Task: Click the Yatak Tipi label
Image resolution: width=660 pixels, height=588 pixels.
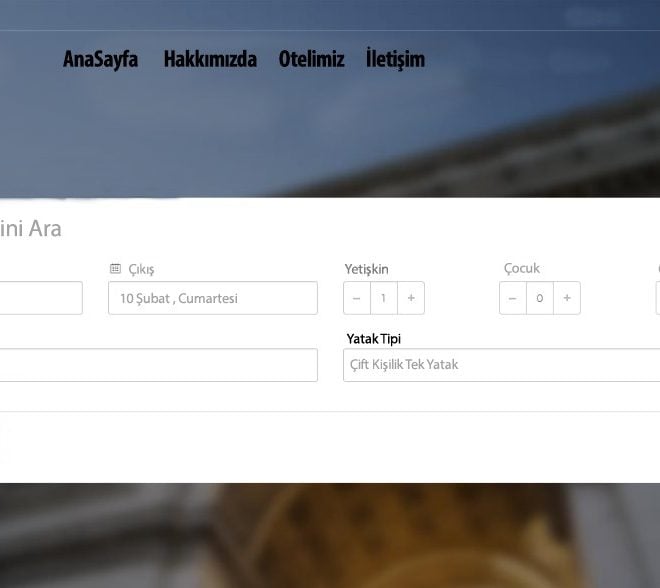Action: [373, 339]
